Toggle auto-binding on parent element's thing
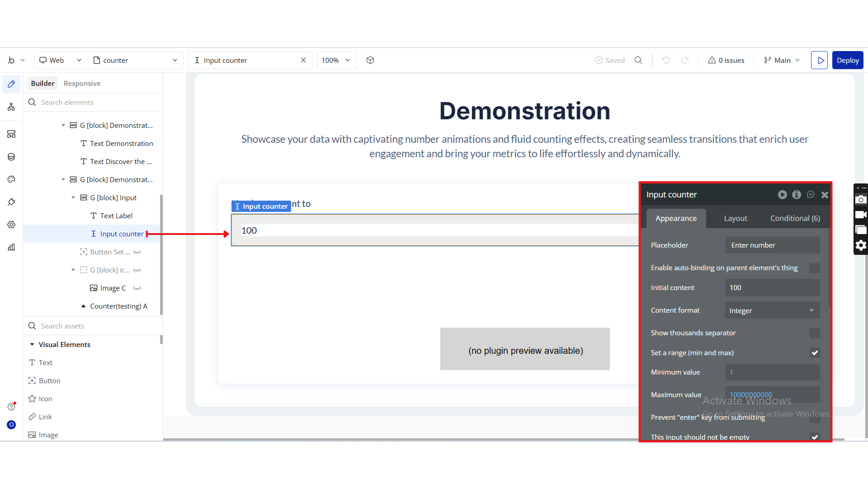 tap(815, 268)
